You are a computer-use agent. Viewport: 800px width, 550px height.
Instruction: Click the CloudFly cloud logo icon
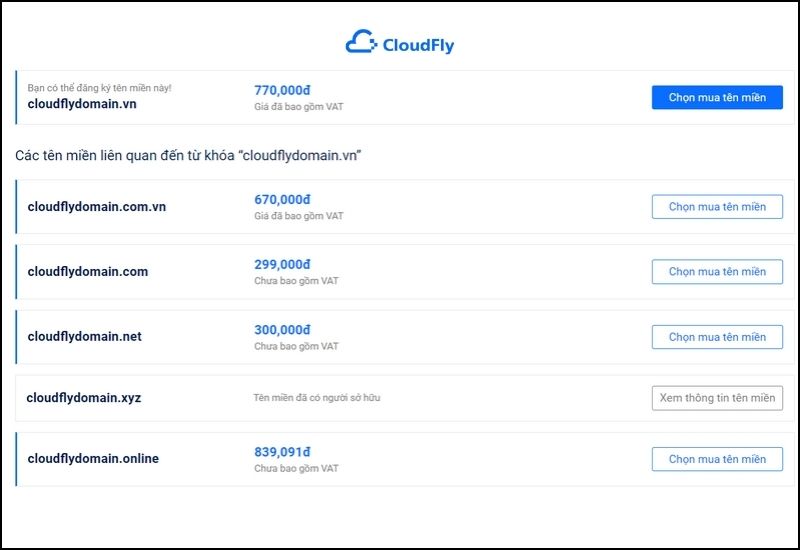pos(361,42)
